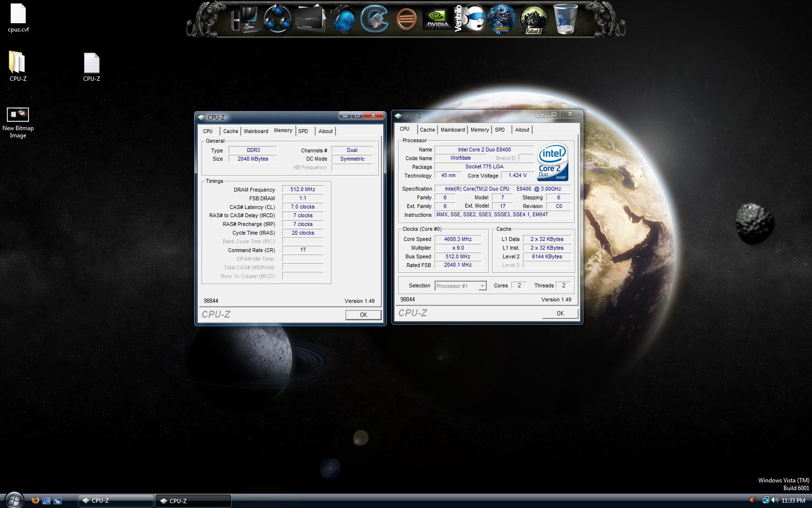Switch to Memory tab in the right CPU-Z window
This screenshot has width=812, height=508.
click(479, 130)
